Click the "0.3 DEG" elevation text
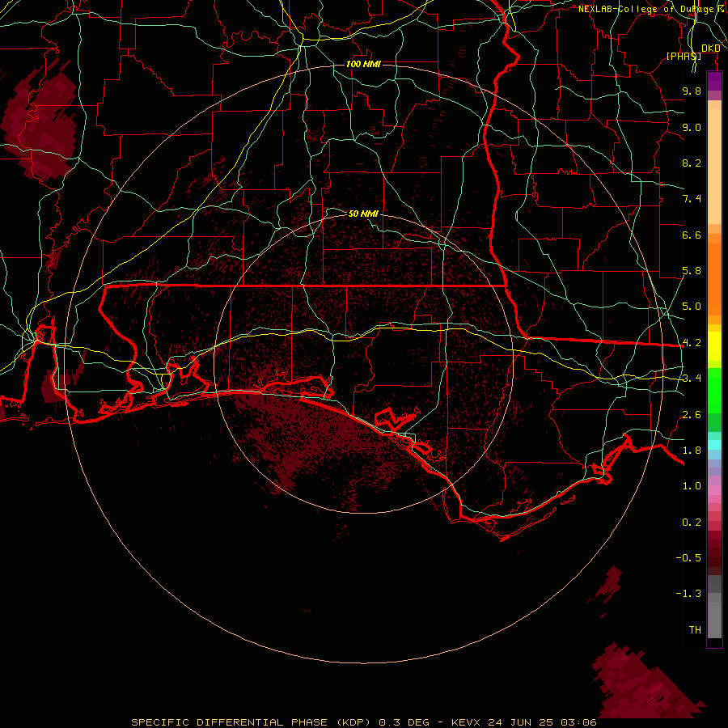This screenshot has width=728, height=728. [x=404, y=722]
